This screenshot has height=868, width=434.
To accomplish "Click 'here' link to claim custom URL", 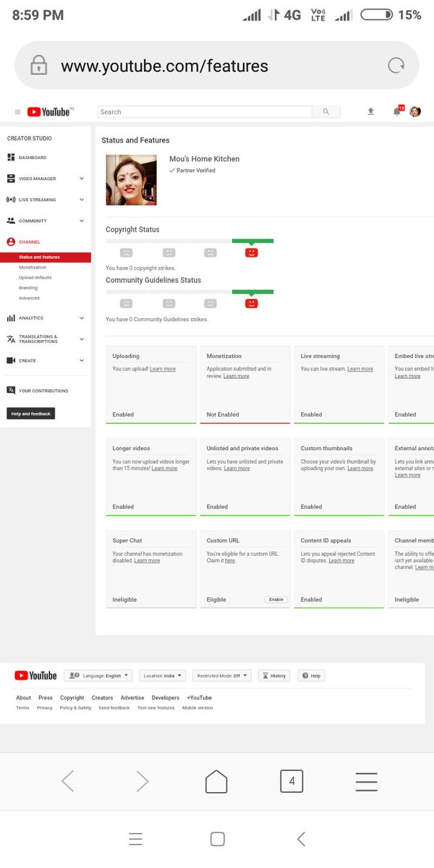I will pos(229,561).
